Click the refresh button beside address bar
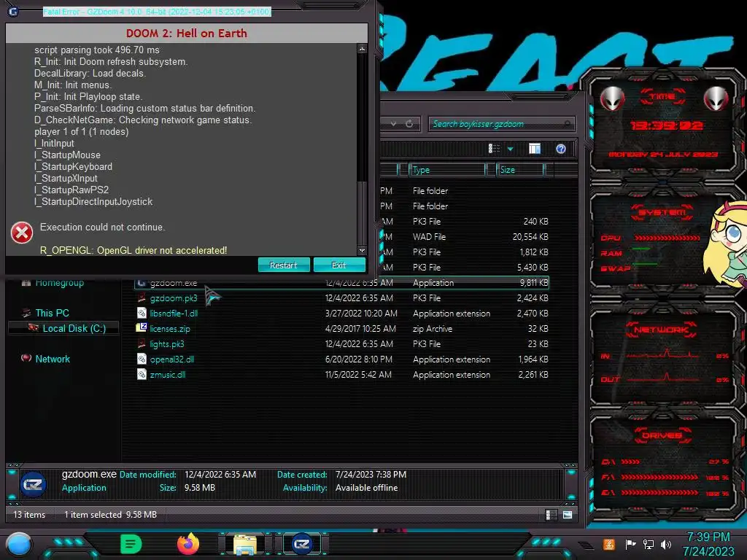This screenshot has width=747, height=560. [409, 124]
